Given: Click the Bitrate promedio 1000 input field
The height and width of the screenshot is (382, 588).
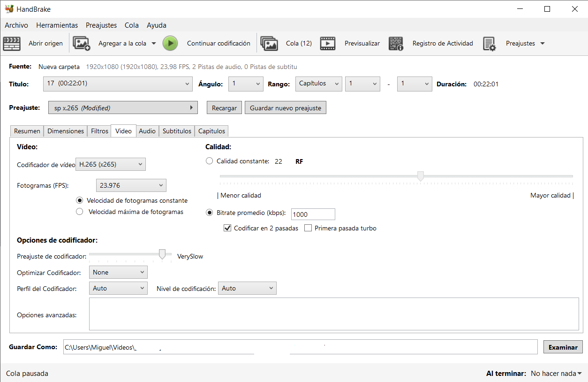Looking at the screenshot, I should click(313, 214).
